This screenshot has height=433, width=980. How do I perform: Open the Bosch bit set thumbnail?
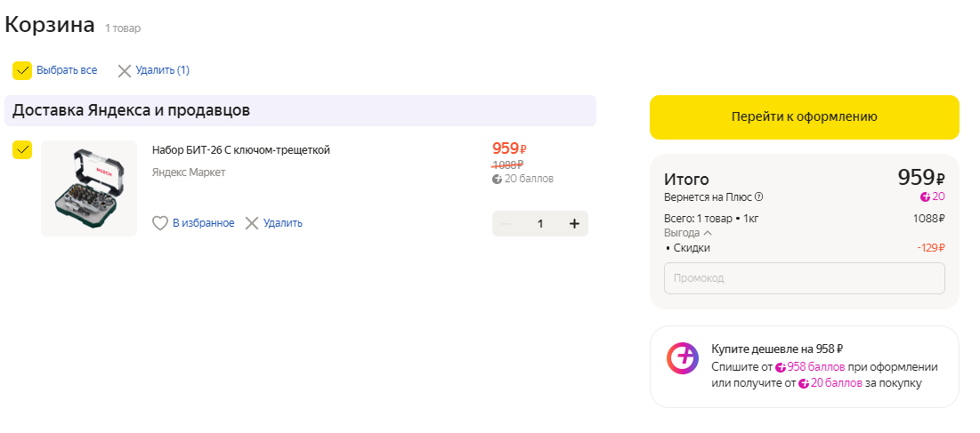coord(89,188)
